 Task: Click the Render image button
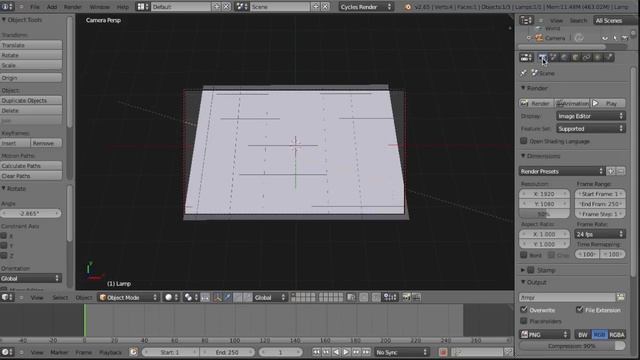[536, 103]
